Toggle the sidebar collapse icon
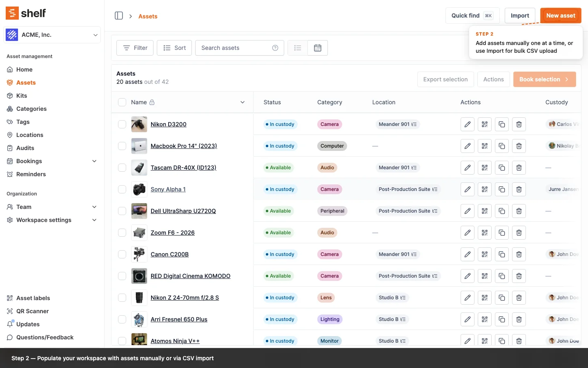Viewport: 588px width, 368px height. point(119,16)
